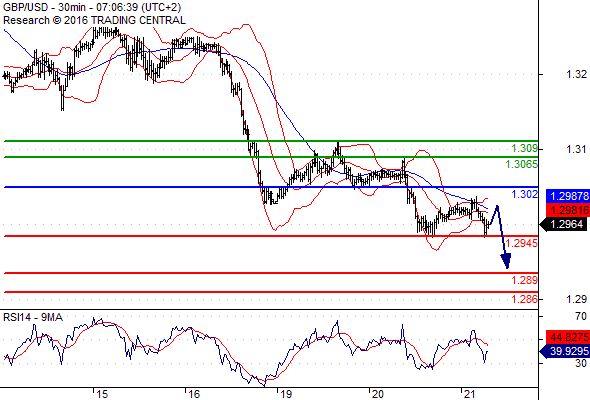Click the blue 39.9295 RSI value tag
The image size is (590, 400).
(x=565, y=351)
